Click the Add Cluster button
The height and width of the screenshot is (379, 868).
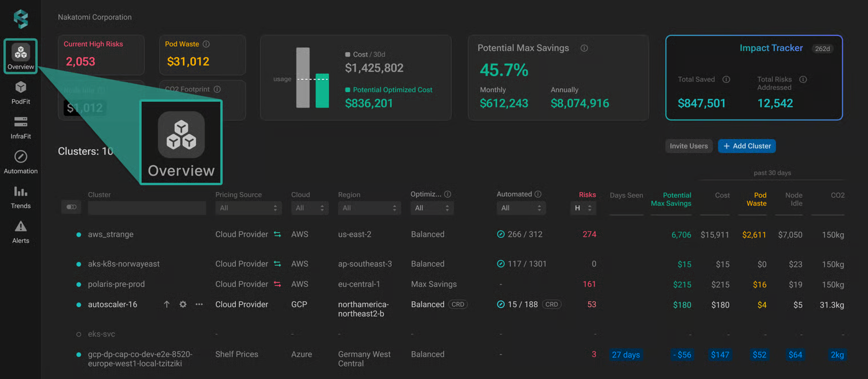pos(747,146)
